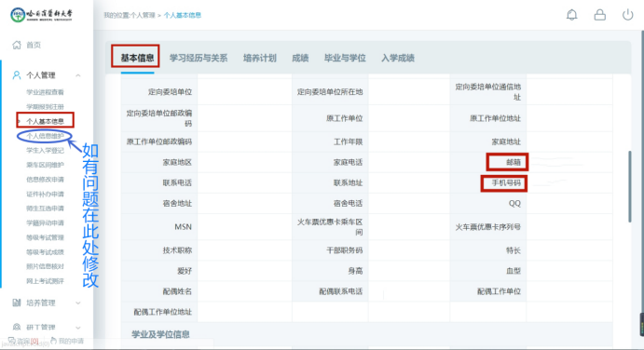Image resolution: width=644 pixels, height=350 pixels.
Task: Open 学业进程查看 in sidebar
Action: pyautogui.click(x=45, y=92)
